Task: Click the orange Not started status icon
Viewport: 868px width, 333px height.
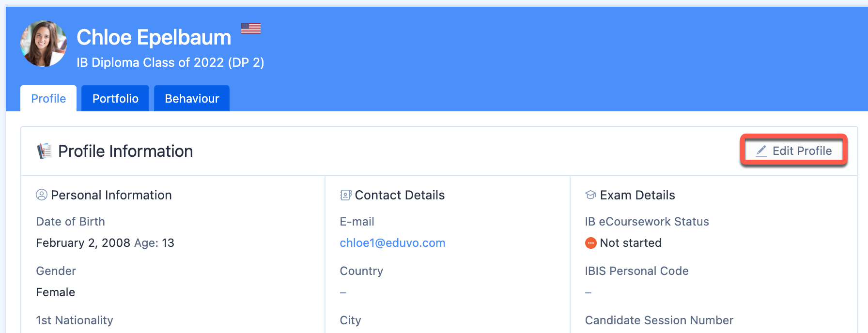Action: tap(591, 243)
